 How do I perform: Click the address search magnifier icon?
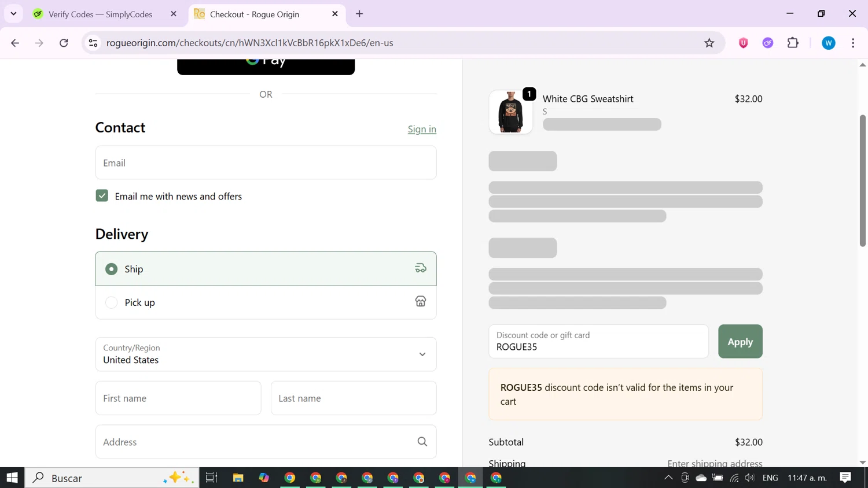(x=422, y=442)
